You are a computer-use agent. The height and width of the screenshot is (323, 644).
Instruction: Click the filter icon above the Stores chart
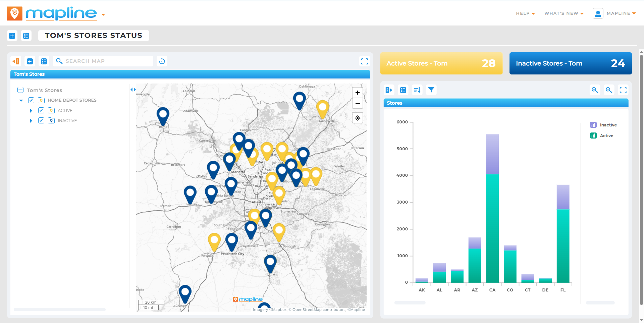click(x=431, y=90)
